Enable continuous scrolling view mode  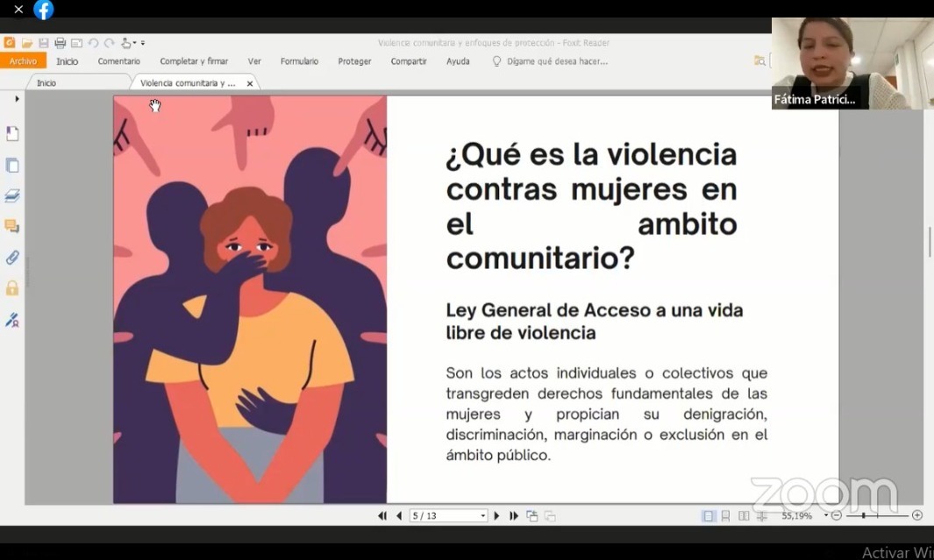(x=726, y=515)
